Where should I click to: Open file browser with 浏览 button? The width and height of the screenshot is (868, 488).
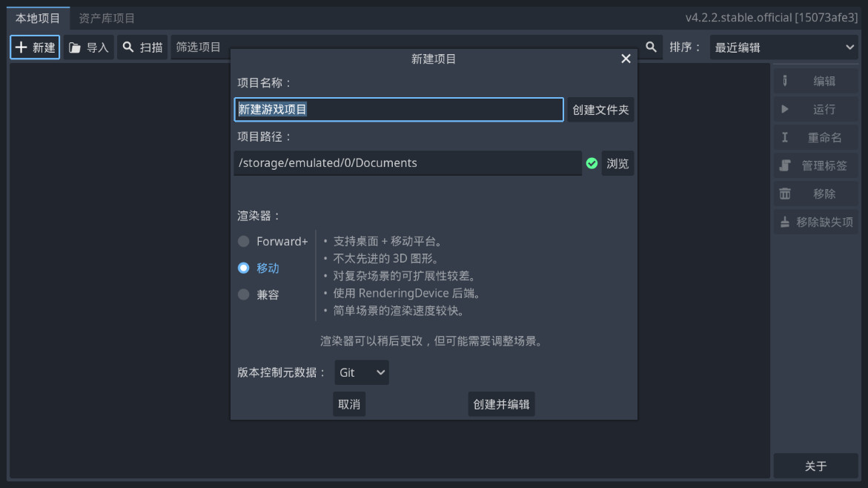point(617,163)
